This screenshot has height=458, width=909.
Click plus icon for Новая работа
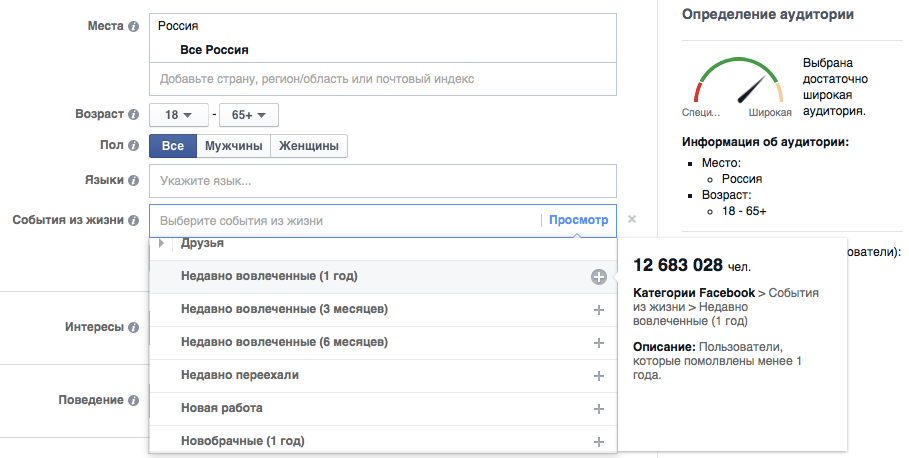click(598, 409)
